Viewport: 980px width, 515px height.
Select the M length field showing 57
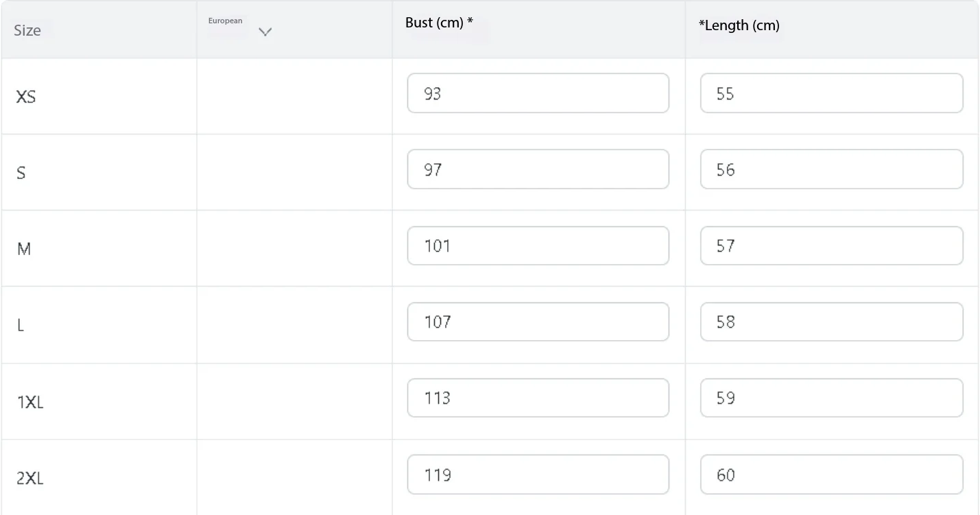pyautogui.click(x=831, y=245)
